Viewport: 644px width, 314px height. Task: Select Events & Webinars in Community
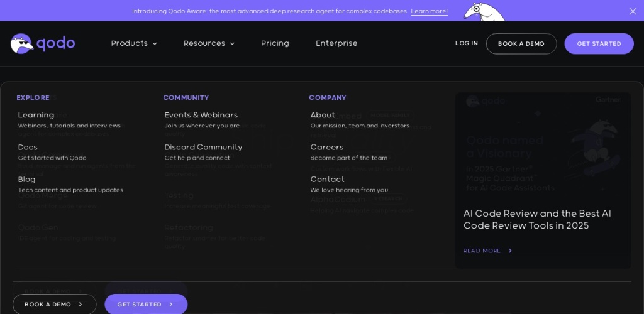pos(201,115)
